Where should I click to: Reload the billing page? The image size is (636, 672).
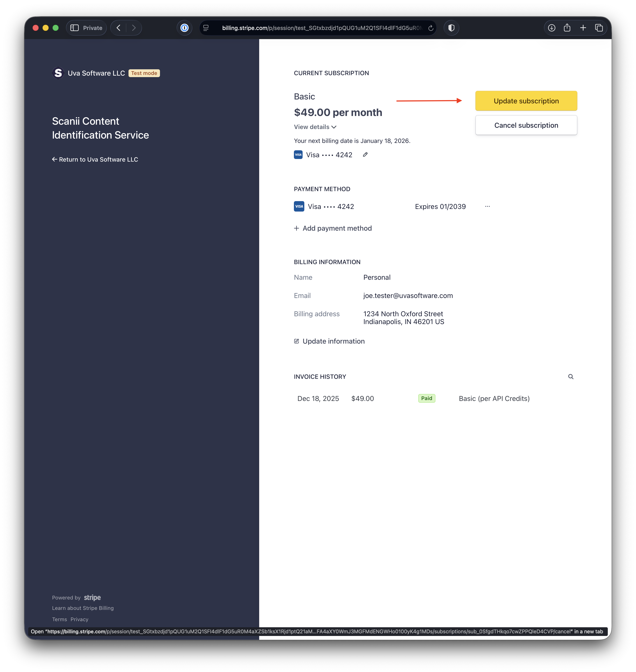coord(431,28)
